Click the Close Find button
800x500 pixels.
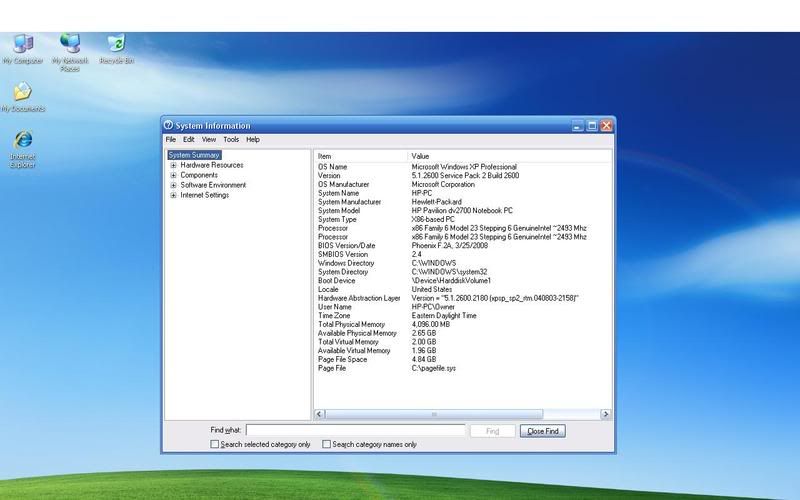pyautogui.click(x=543, y=431)
